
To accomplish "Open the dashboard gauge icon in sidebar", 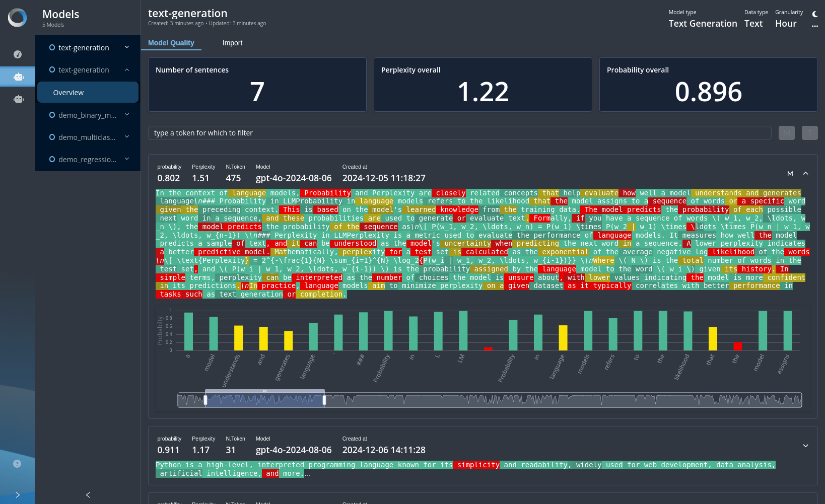I will 18,54.
